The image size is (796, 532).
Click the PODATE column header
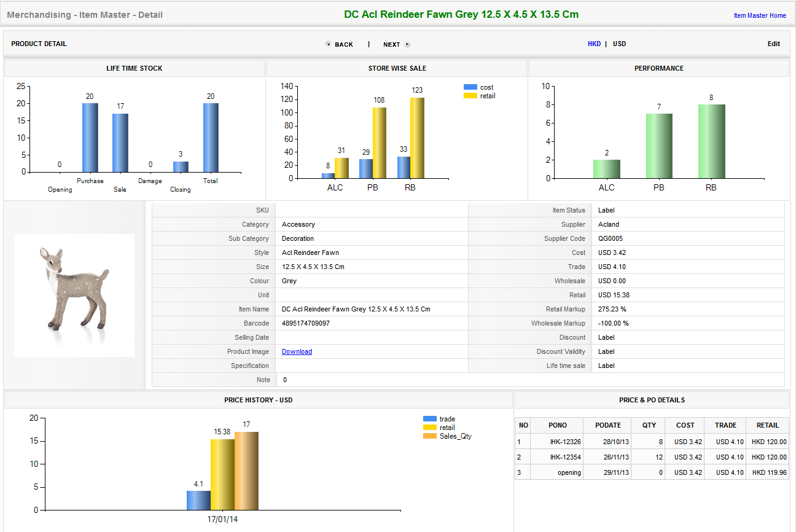(x=608, y=425)
